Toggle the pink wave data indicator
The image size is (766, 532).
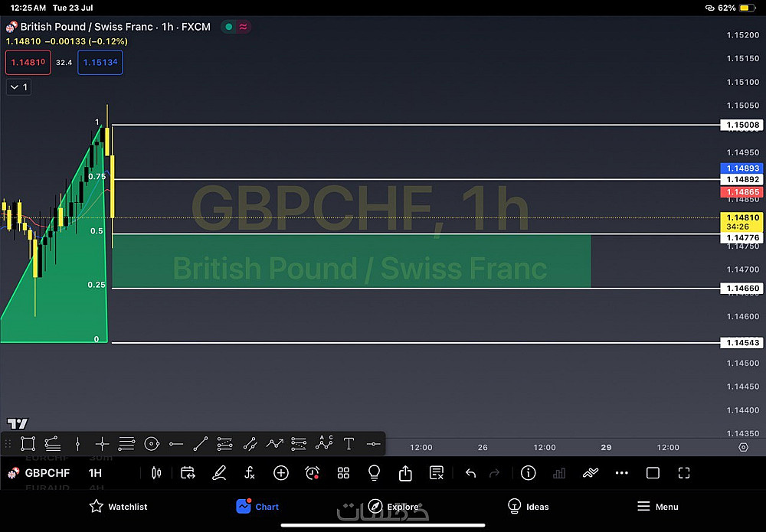(243, 27)
